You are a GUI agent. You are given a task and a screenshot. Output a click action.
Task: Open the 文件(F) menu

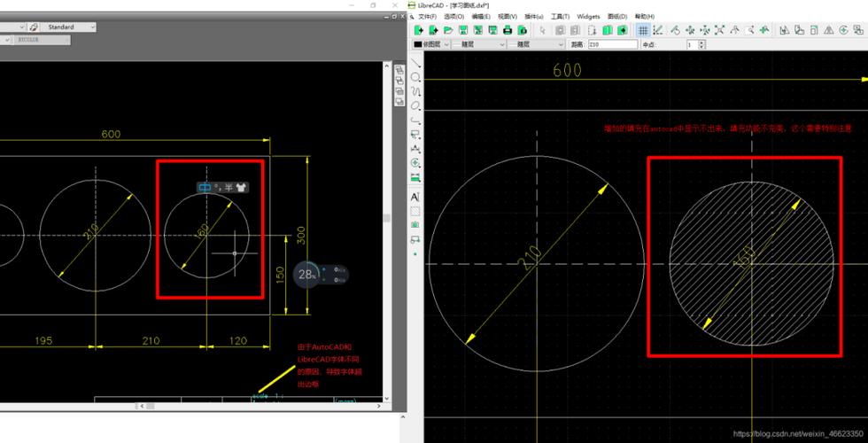click(427, 16)
